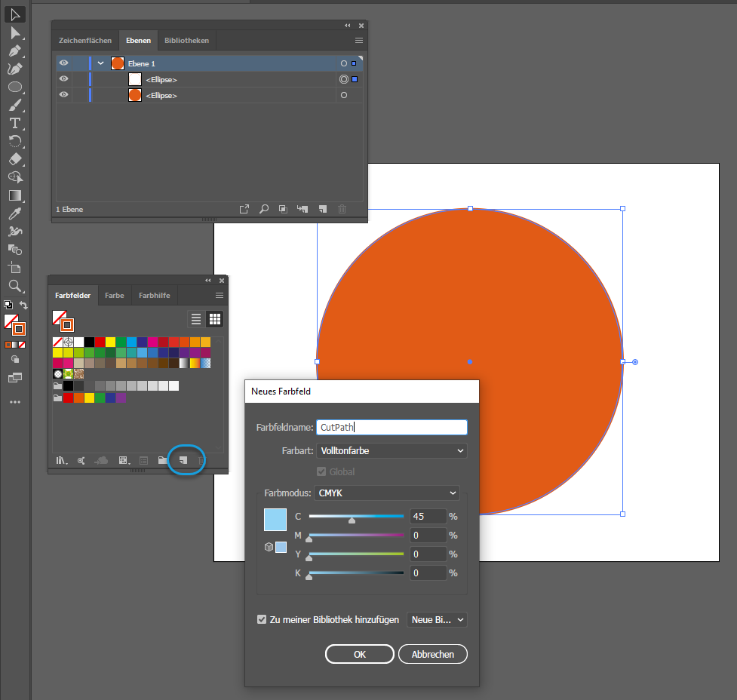Select the Paintbrush tool
This screenshot has height=700, width=737.
point(15,106)
